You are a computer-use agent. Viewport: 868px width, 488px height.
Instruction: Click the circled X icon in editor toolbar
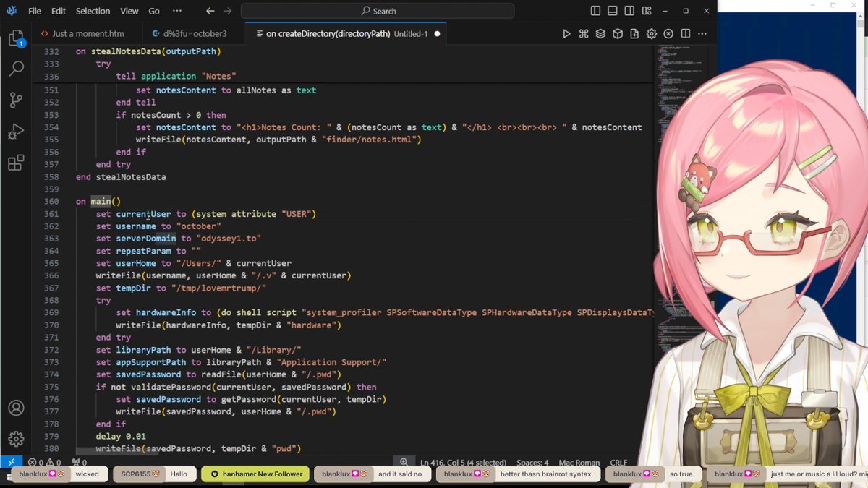pyautogui.click(x=668, y=34)
